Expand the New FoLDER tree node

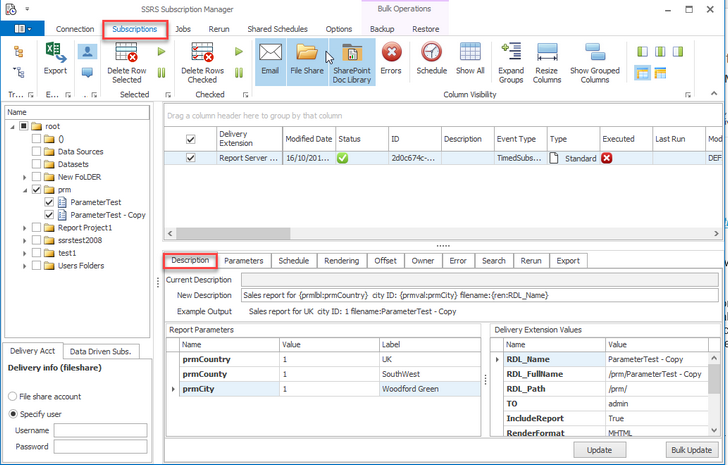tap(25, 177)
